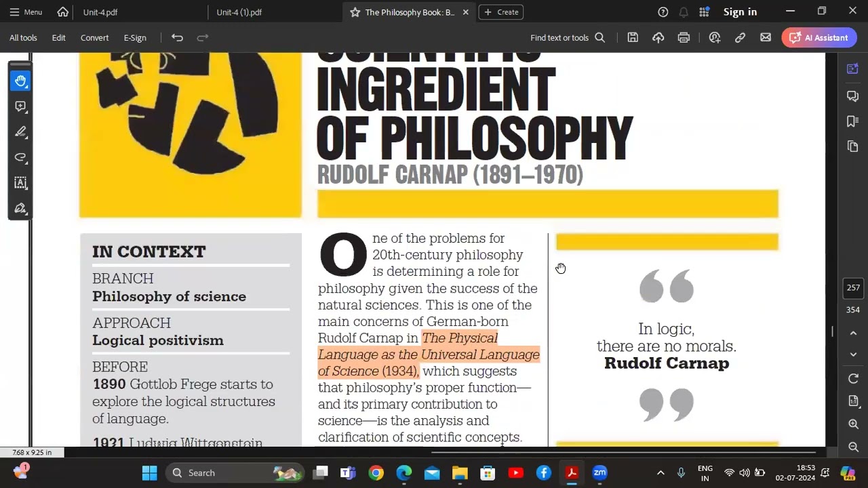Switch to the Unit-4.pdf tab
This screenshot has height=488, width=868.
pos(100,12)
